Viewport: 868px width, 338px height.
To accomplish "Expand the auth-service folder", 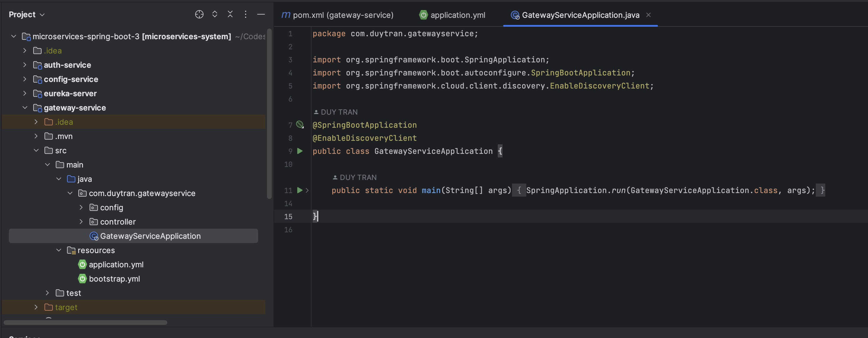I will (x=25, y=65).
